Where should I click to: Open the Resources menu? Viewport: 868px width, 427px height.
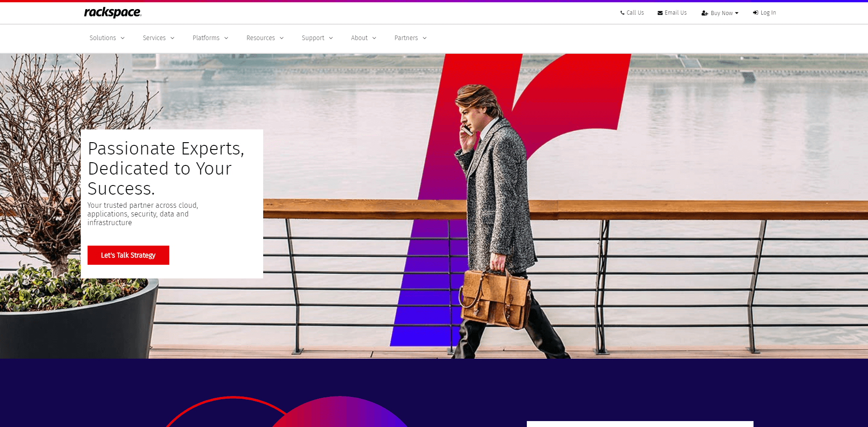[x=260, y=38]
